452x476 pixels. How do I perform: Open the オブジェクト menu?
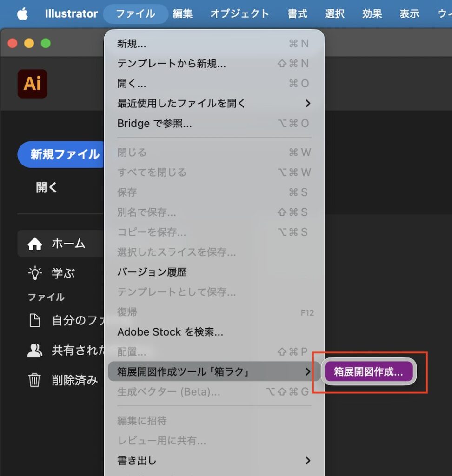[x=239, y=13]
